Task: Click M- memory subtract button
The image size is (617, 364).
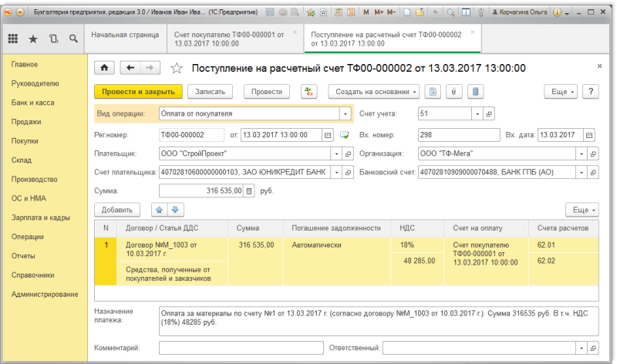Action: pos(391,12)
